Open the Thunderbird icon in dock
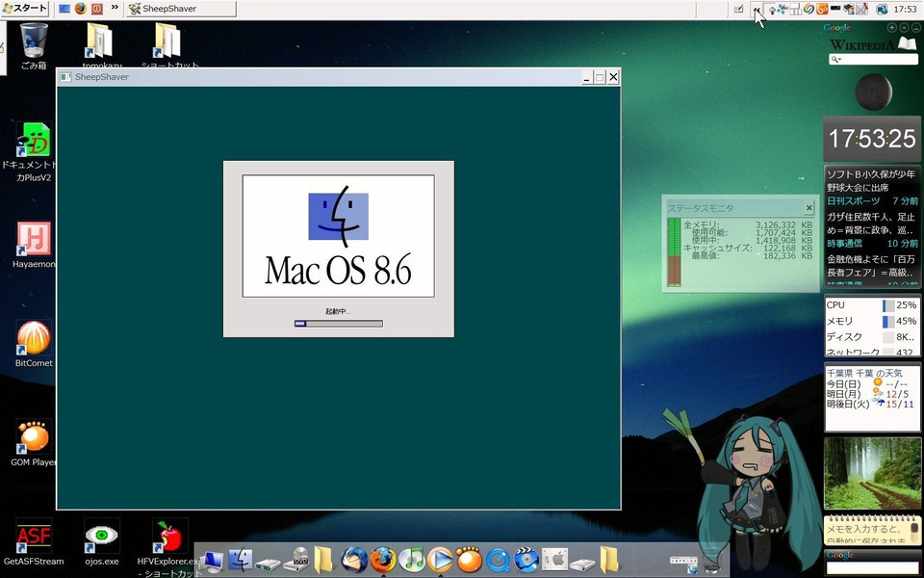924x578 pixels. (x=353, y=560)
